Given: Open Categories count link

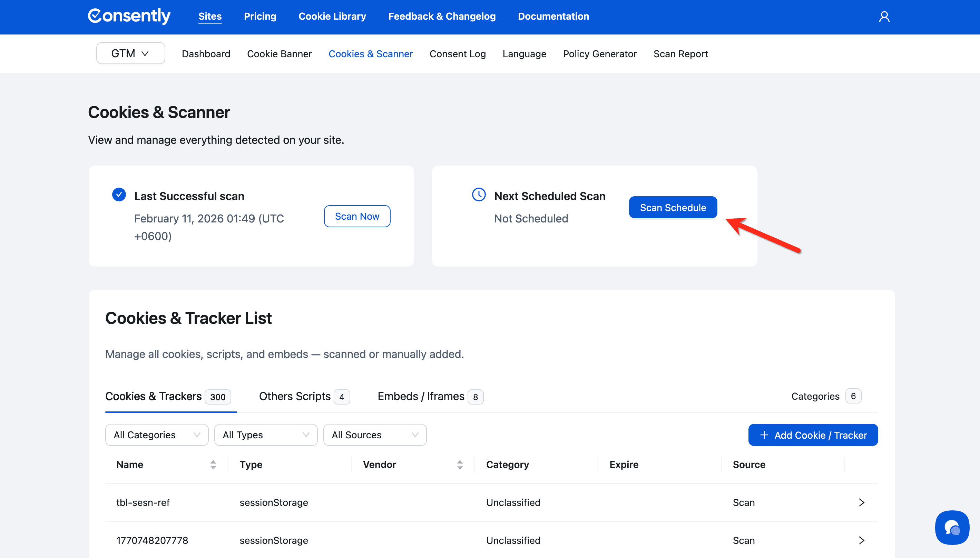Looking at the screenshot, I should coord(825,396).
